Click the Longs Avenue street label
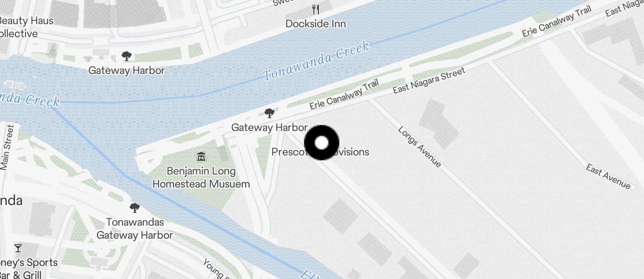This screenshot has height=279, width=644. tap(420, 146)
